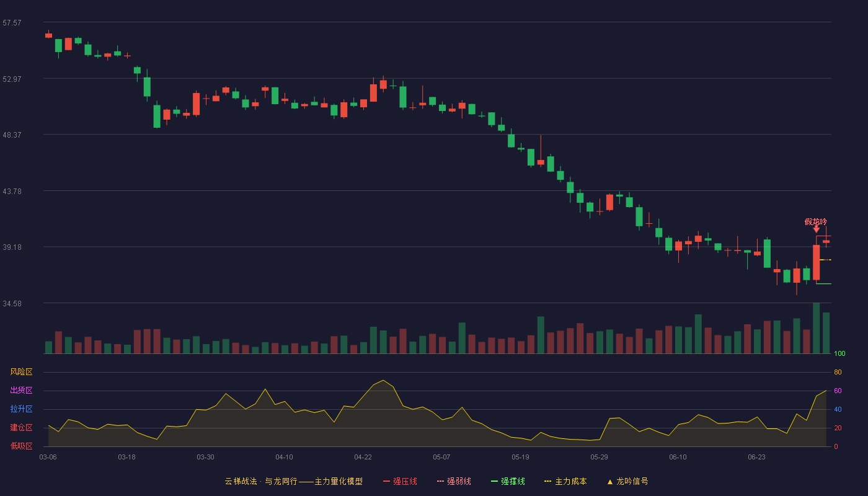Click the 龙吟信号 yellow triangle legend icon
Image resolution: width=868 pixels, height=496 pixels.
pos(609,482)
